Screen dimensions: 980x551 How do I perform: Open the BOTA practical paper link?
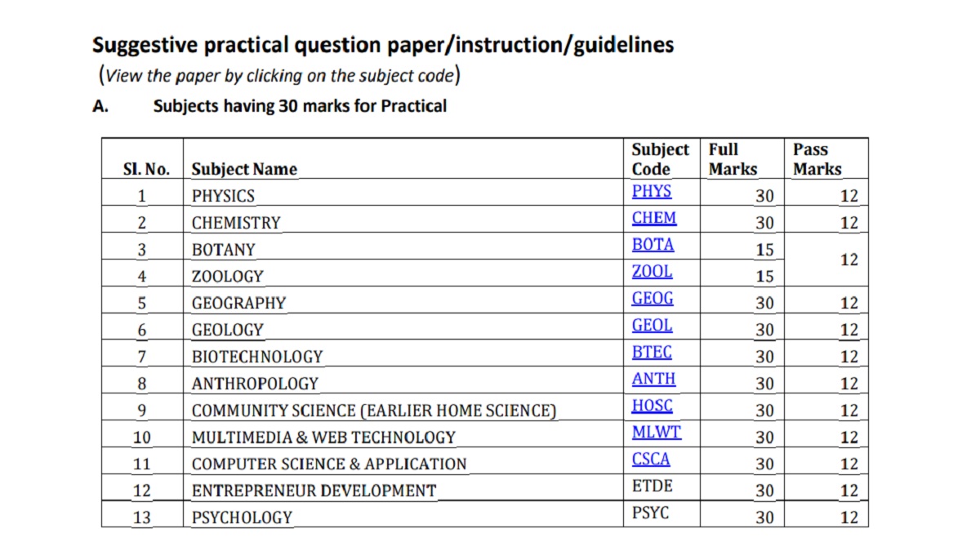[x=653, y=245]
